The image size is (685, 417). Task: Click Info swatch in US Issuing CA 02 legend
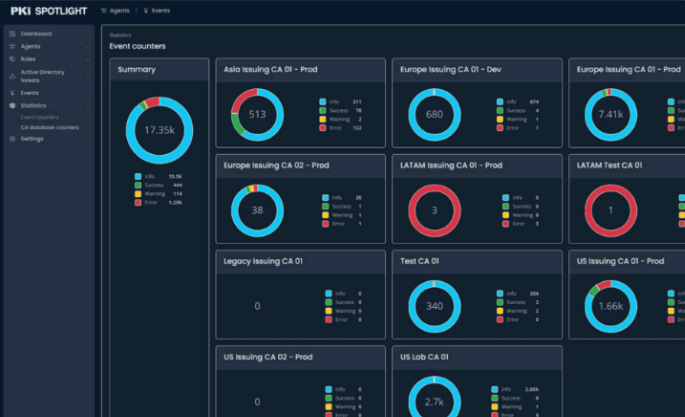329,389
